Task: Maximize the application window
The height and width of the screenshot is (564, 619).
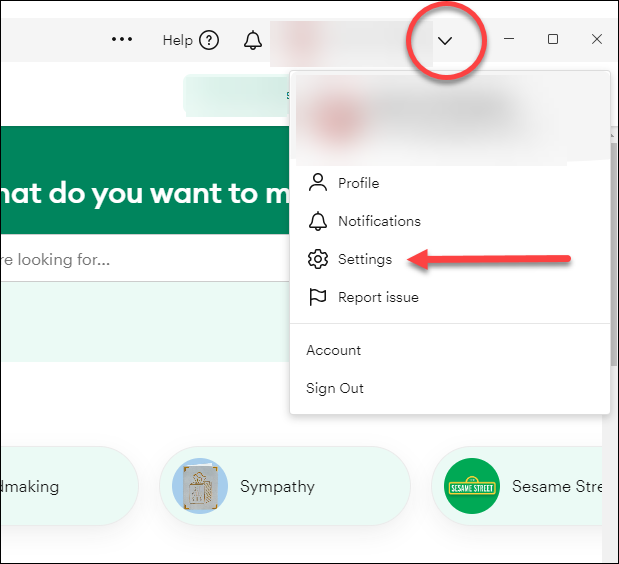Action: pos(553,40)
